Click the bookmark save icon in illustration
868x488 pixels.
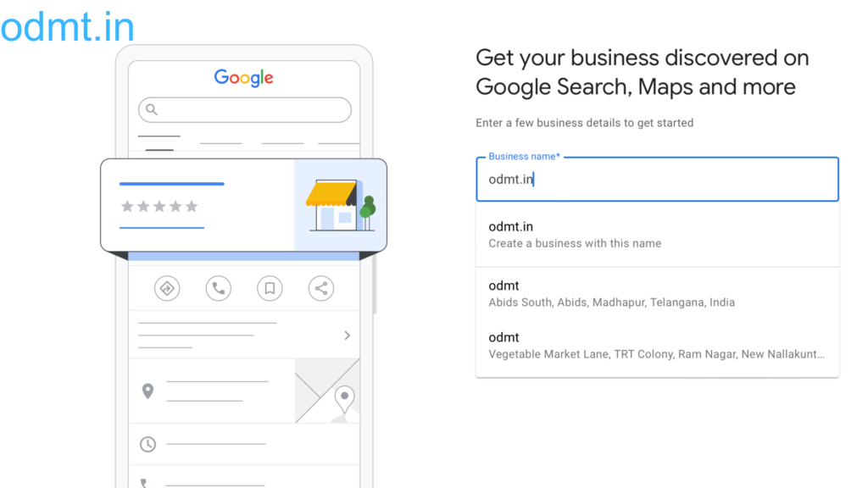click(x=270, y=288)
